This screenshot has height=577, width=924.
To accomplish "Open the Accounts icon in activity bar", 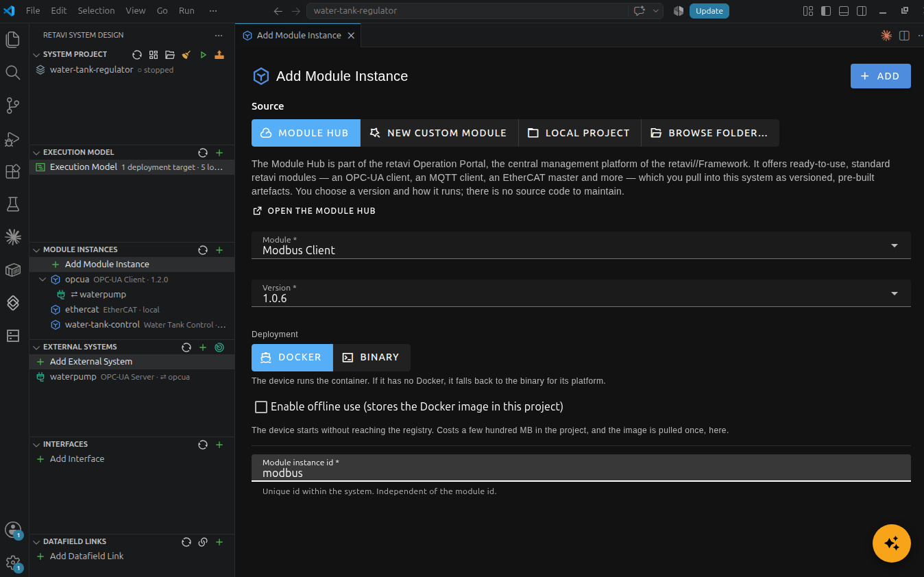I will (12, 530).
